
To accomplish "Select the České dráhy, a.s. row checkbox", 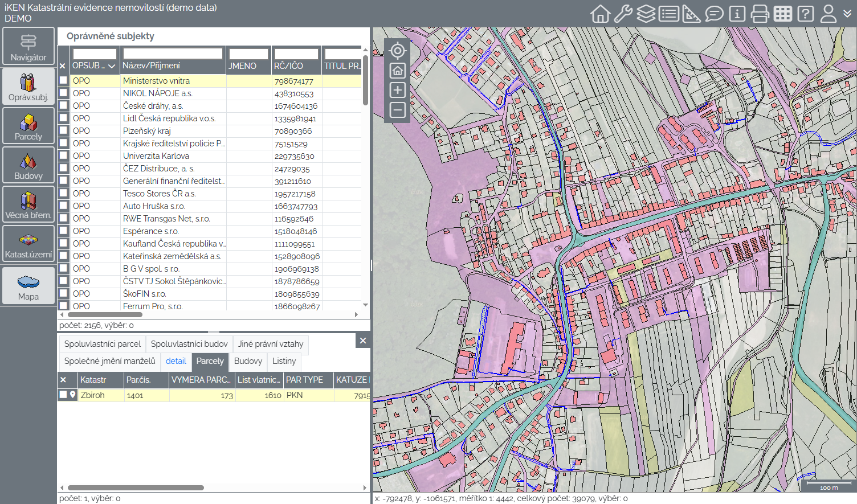I will point(63,106).
